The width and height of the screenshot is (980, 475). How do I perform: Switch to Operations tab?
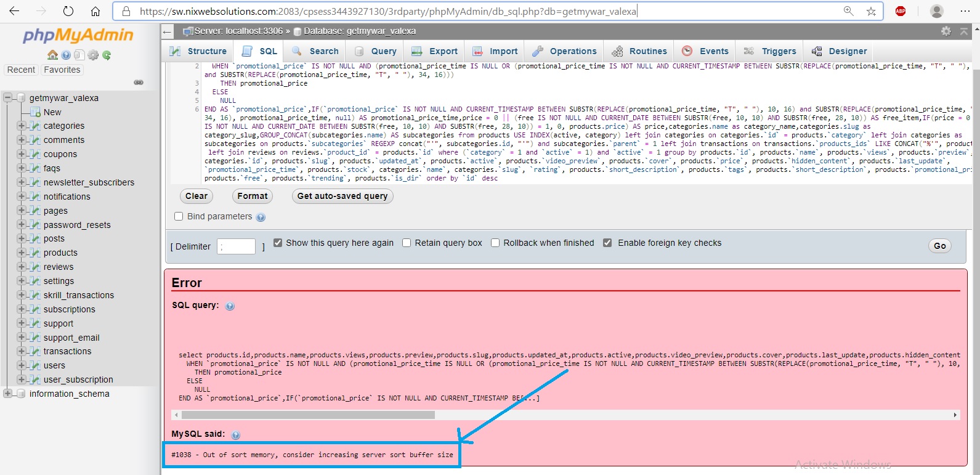click(564, 51)
